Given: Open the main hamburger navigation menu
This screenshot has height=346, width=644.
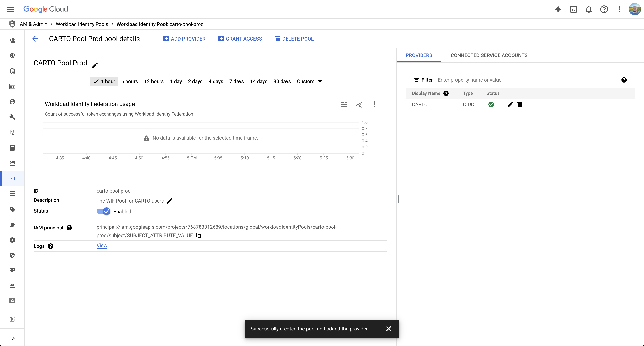Looking at the screenshot, I should 11,9.
